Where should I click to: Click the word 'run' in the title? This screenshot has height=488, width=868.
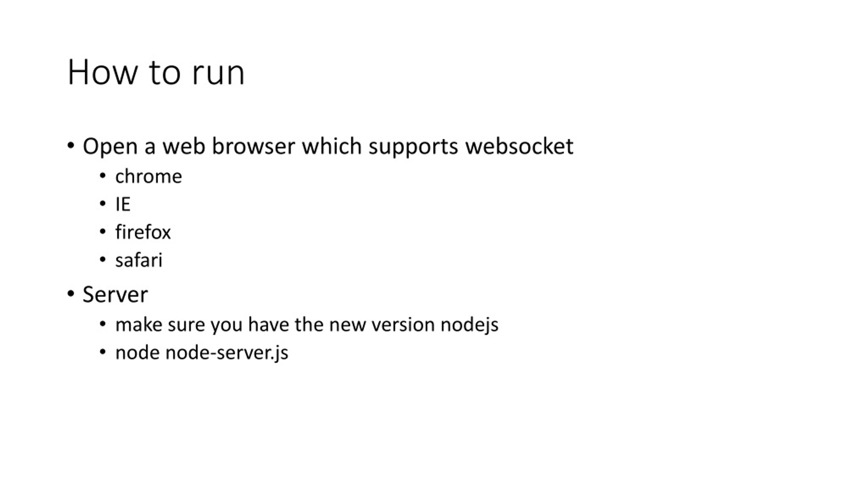tap(218, 75)
